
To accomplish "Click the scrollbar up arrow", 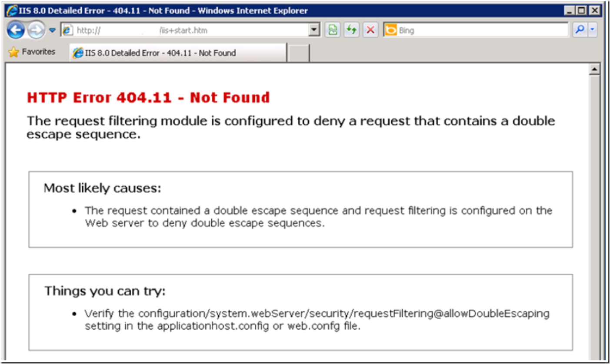I will pyautogui.click(x=593, y=69).
